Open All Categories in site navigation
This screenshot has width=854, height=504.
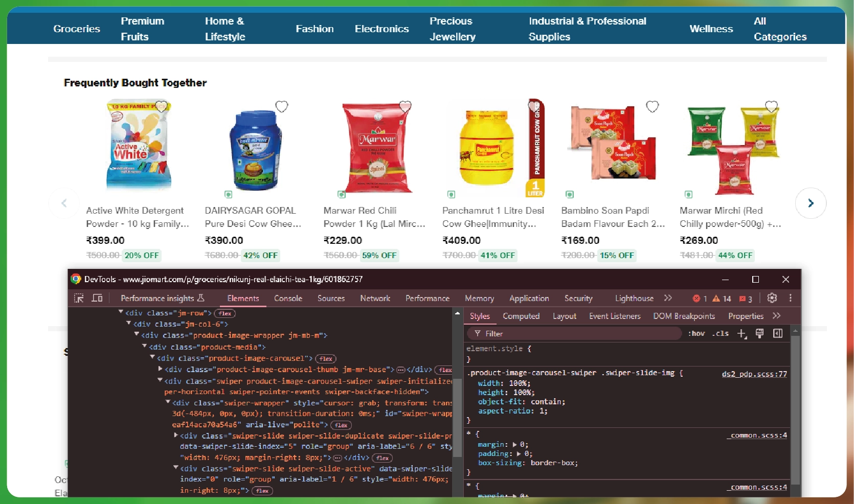tap(780, 29)
